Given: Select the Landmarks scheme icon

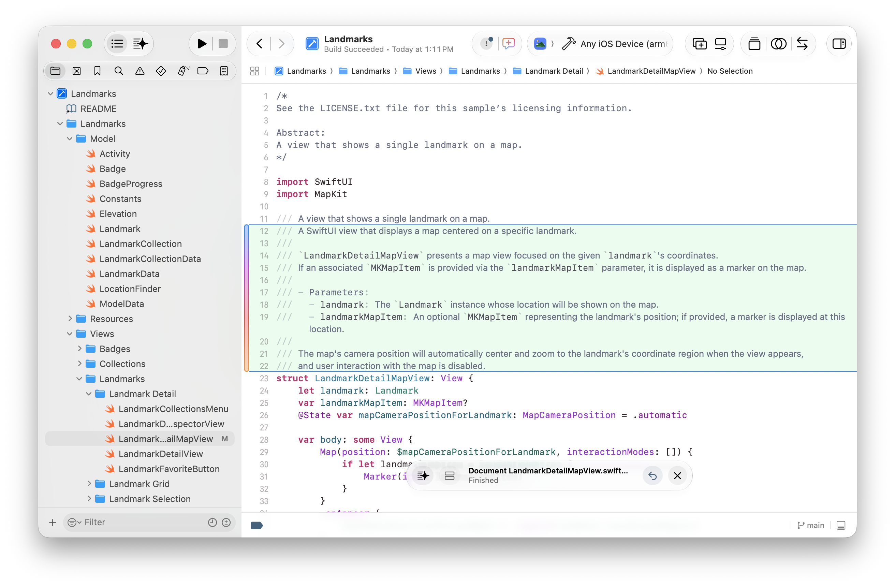Looking at the screenshot, I should [x=540, y=44].
